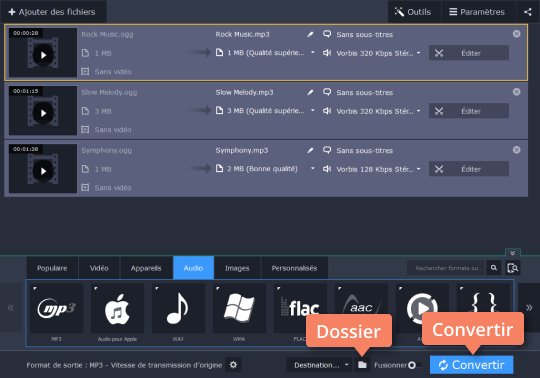This screenshot has width=540, height=378.
Task: Click Sans sous-titres for Rock Music
Action: [365, 34]
